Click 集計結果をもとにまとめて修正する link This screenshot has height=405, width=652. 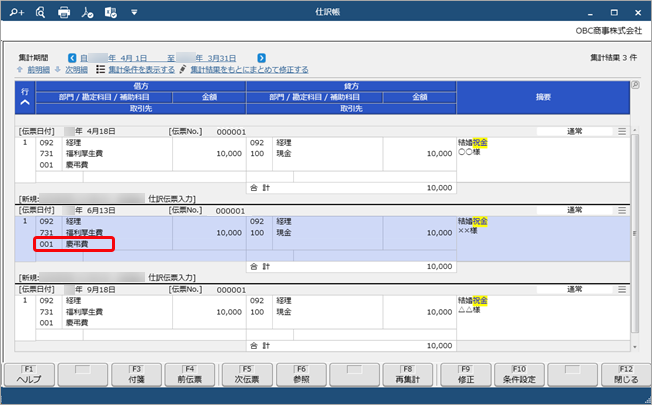click(x=249, y=69)
